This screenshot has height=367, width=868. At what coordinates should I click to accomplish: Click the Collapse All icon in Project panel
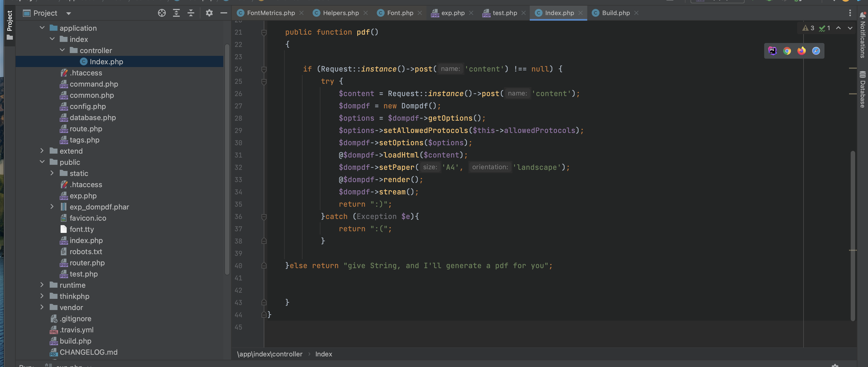coord(191,13)
